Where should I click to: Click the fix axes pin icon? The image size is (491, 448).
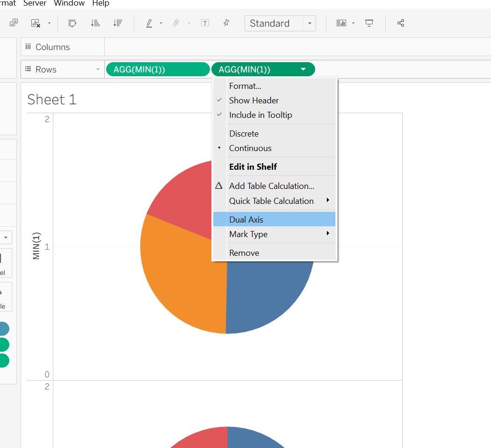click(226, 23)
